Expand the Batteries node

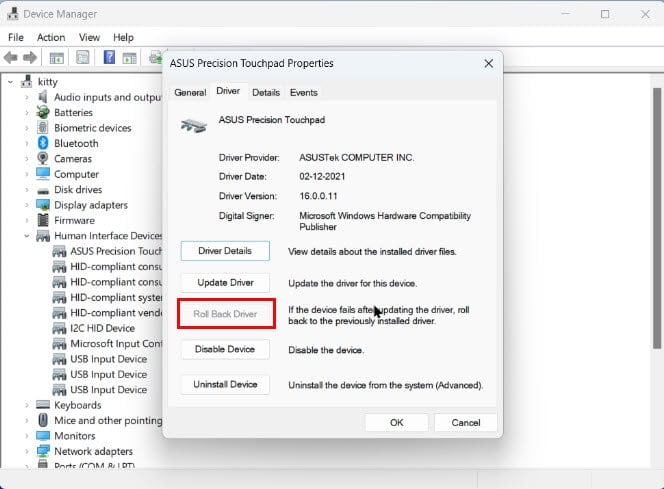(x=27, y=113)
